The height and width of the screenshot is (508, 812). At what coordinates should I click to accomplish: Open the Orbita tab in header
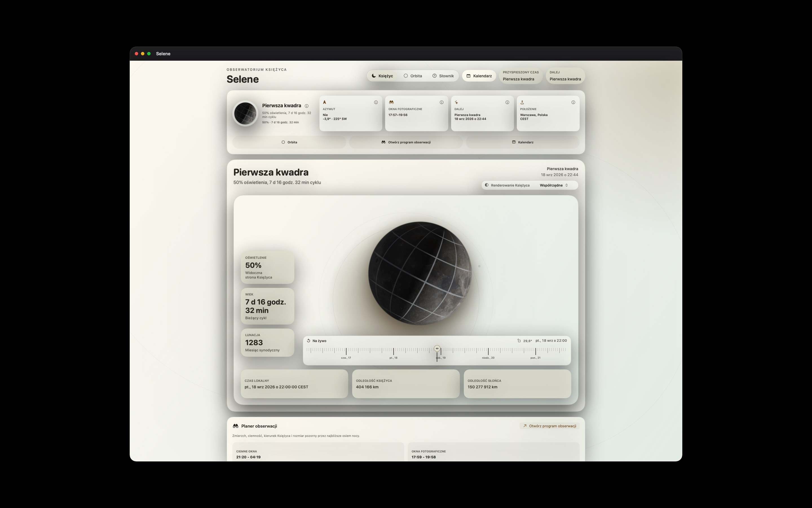click(413, 76)
